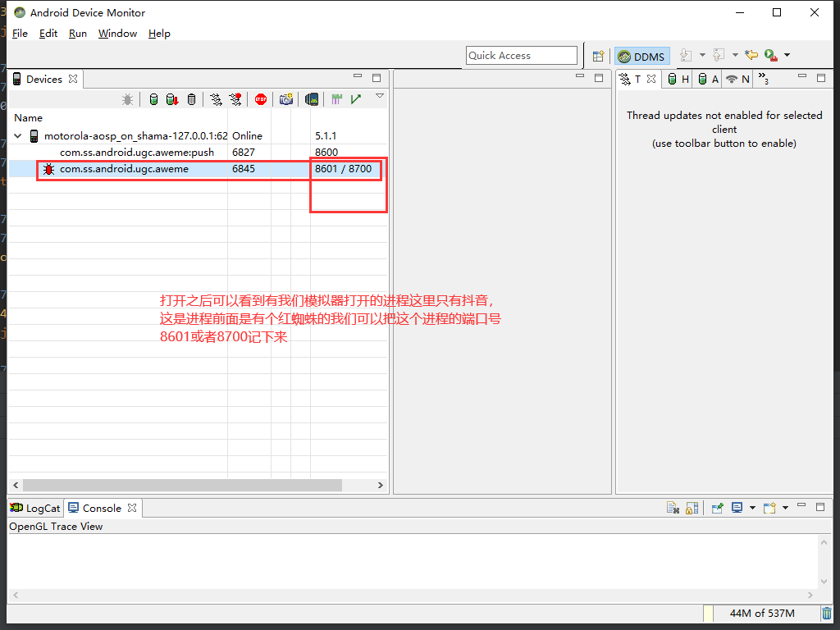840x630 pixels.
Task: Click the Quick Access search field
Action: [x=522, y=56]
